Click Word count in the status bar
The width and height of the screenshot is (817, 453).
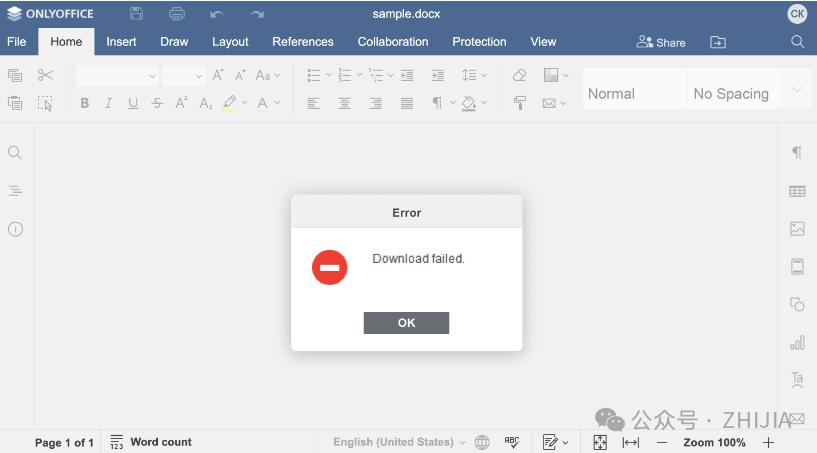tap(151, 442)
